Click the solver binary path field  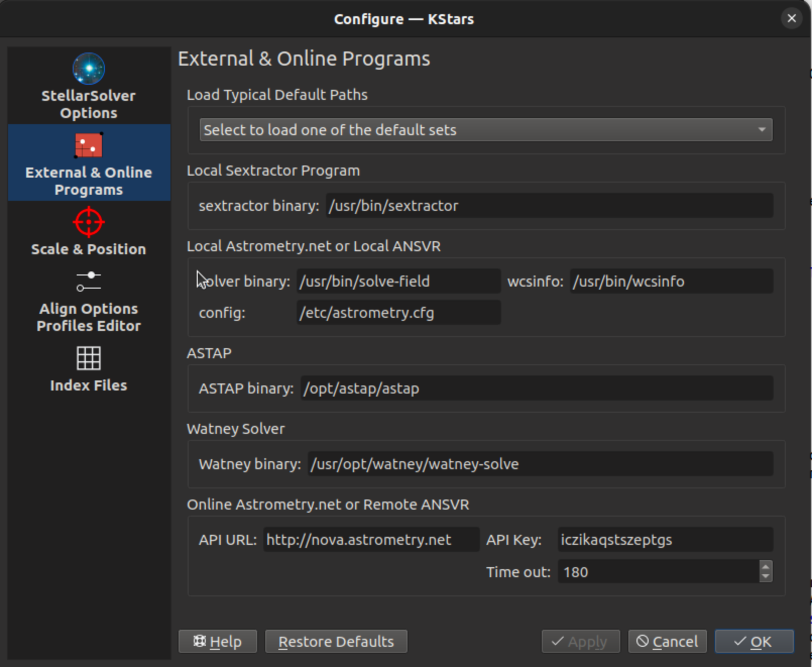(398, 282)
